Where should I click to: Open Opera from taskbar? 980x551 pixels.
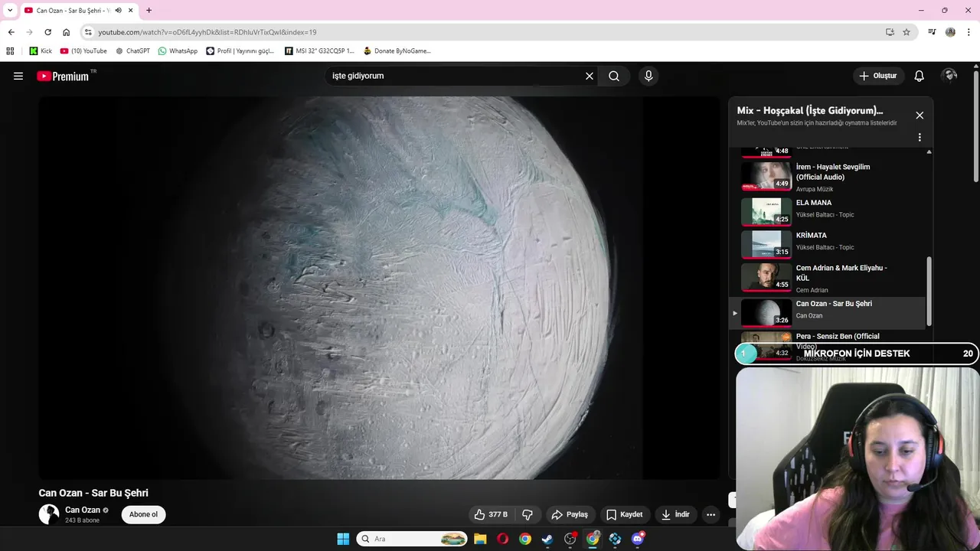(502, 539)
